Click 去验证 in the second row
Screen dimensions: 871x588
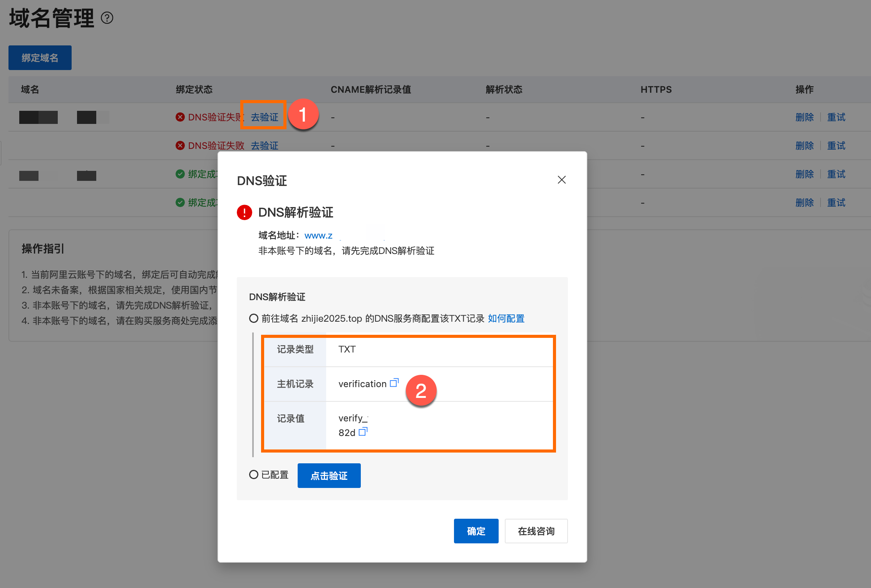(x=265, y=145)
